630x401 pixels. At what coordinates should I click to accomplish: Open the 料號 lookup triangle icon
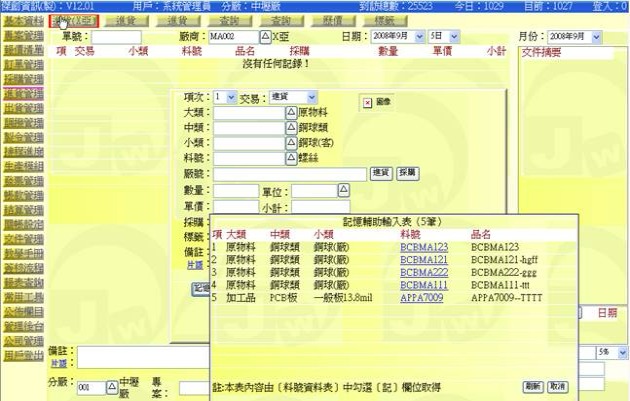[x=293, y=158]
